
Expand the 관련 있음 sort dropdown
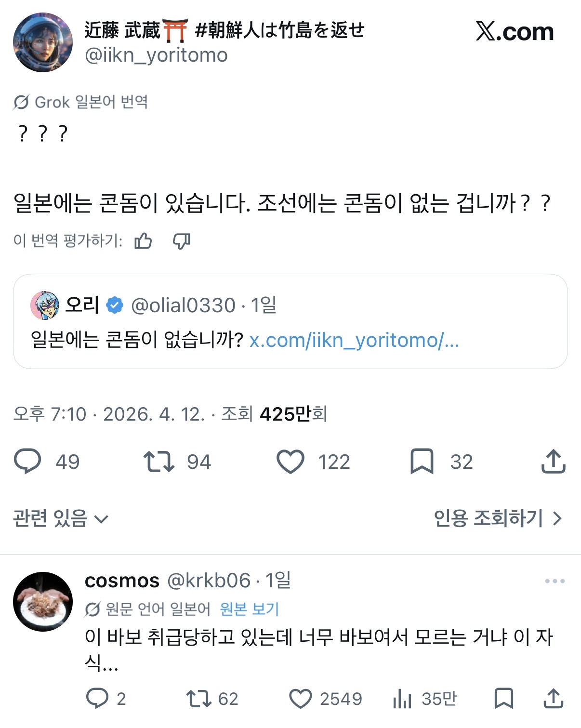(x=61, y=518)
